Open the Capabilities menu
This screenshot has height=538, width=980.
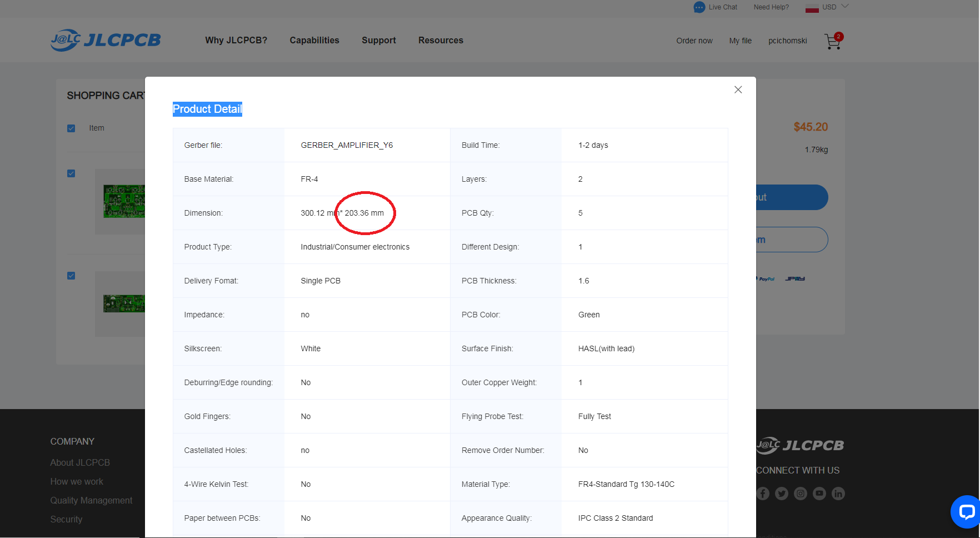click(x=314, y=41)
